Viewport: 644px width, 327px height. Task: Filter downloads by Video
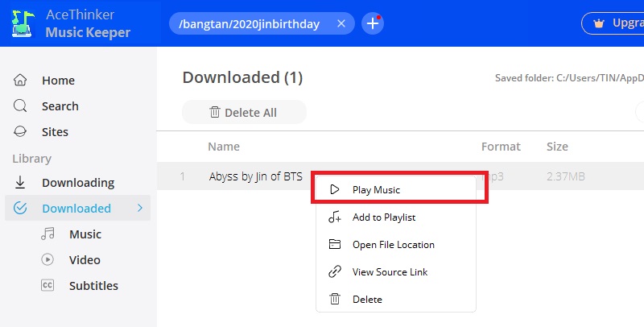pos(85,260)
